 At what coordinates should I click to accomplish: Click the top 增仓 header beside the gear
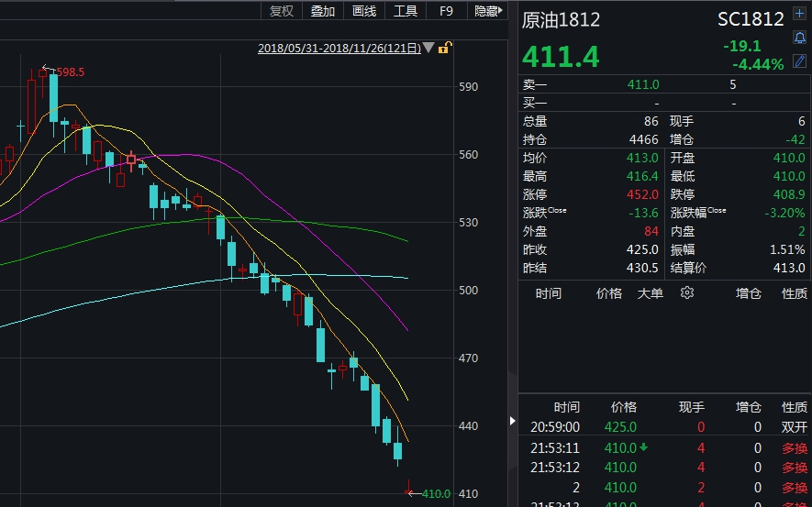tap(749, 293)
